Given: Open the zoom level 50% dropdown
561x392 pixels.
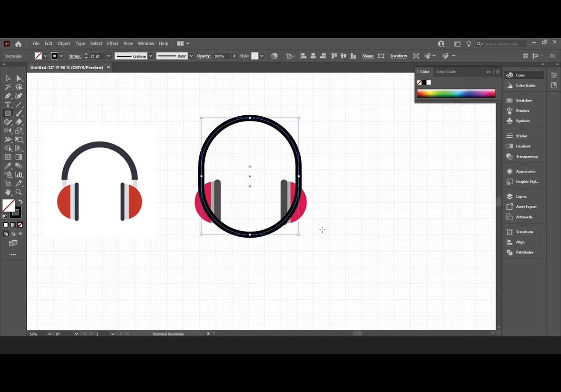Looking at the screenshot, I should tap(49, 334).
